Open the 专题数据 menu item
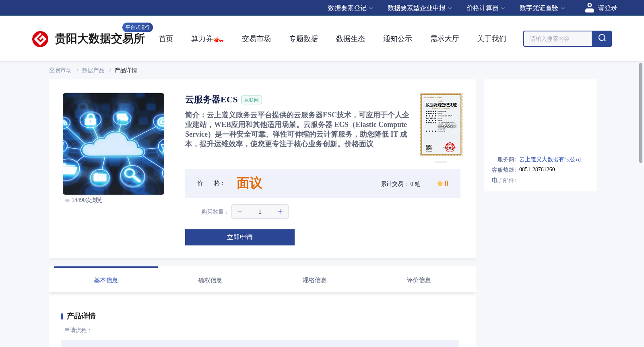644x347 pixels. [x=303, y=39]
